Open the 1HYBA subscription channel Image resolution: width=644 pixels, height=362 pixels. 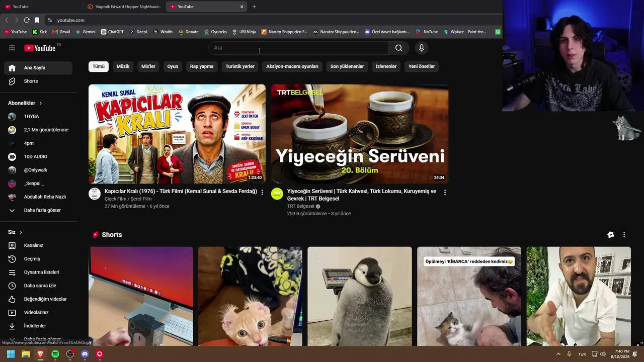pos(38,117)
